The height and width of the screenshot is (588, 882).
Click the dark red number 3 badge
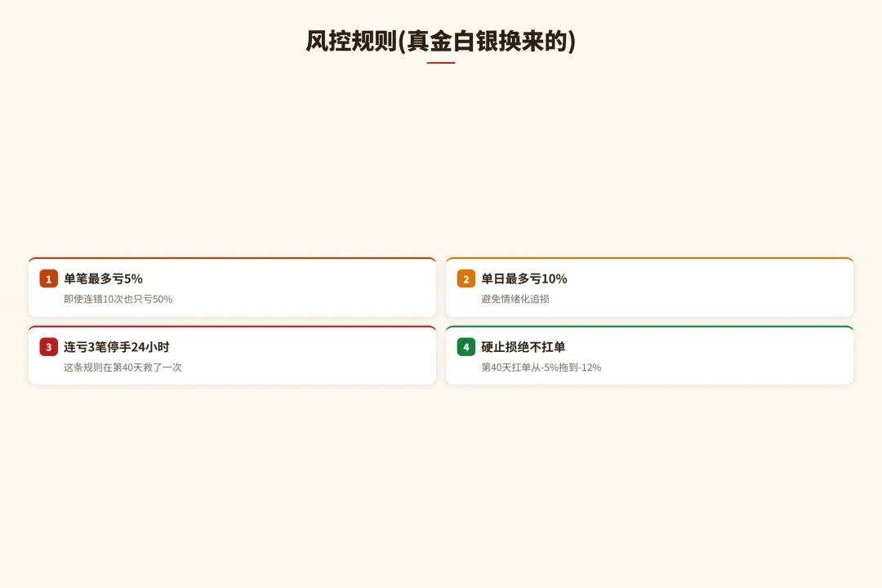click(x=48, y=347)
